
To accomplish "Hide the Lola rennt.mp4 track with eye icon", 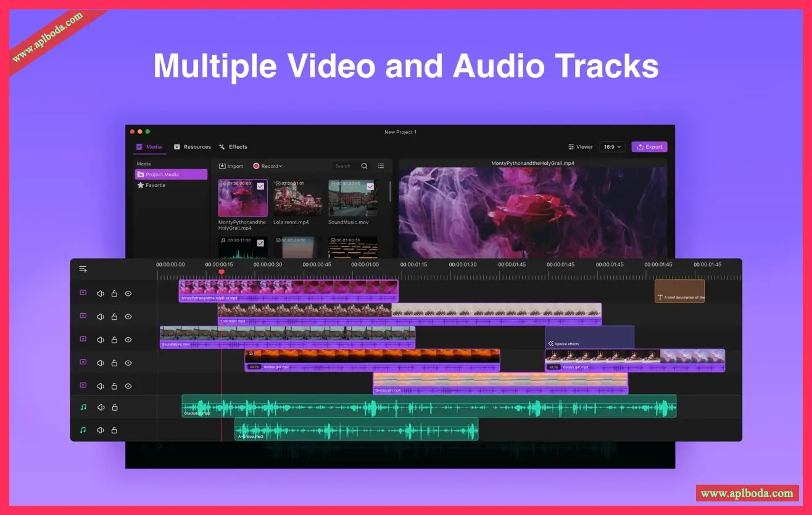I will pos(128,317).
